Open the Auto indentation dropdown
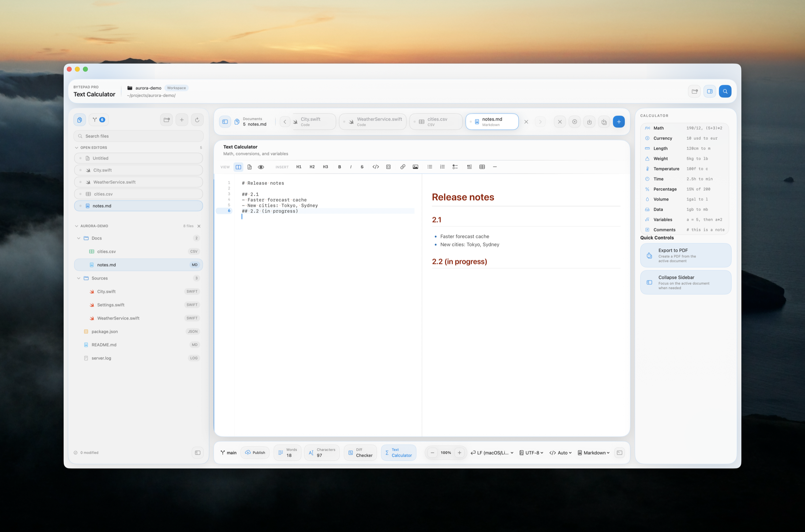The image size is (805, 532). pos(561,453)
